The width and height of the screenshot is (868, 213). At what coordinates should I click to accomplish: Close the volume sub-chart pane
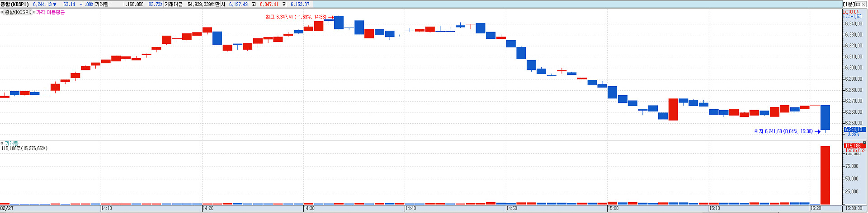(x=865, y=143)
